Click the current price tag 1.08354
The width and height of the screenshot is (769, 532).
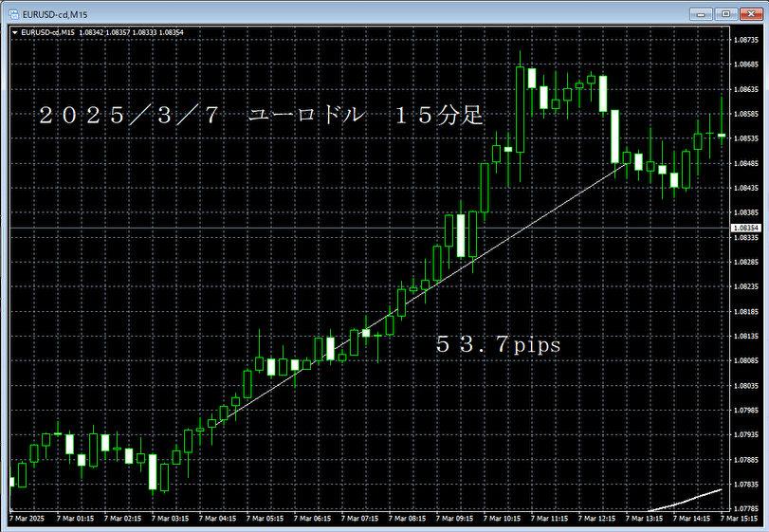747,229
